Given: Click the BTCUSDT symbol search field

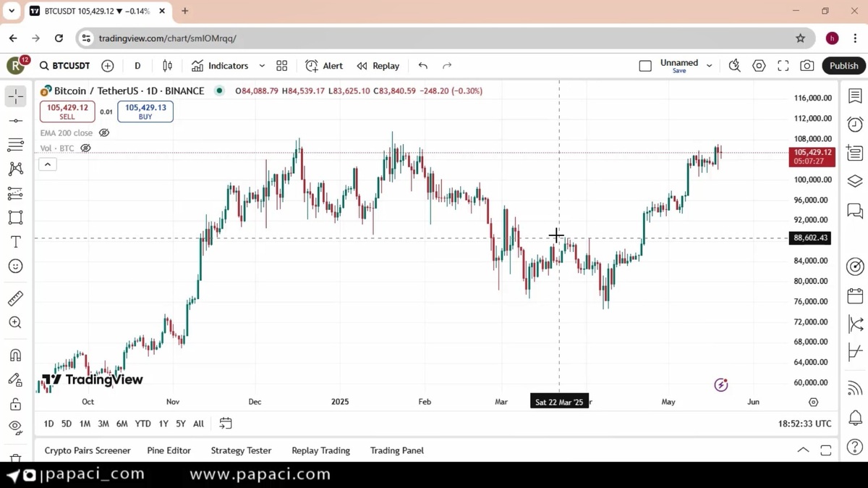Looking at the screenshot, I should 65,66.
